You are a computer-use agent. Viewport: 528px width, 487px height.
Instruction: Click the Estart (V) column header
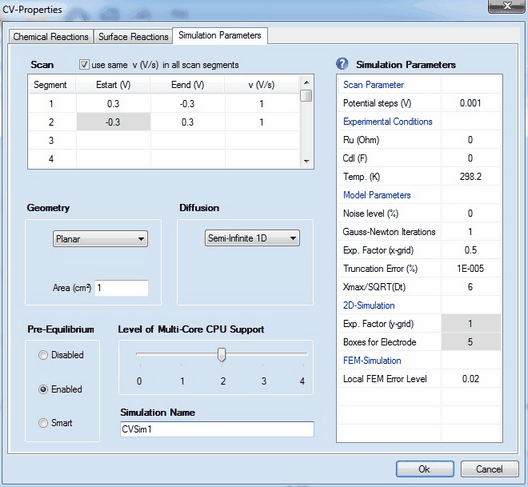113,85
